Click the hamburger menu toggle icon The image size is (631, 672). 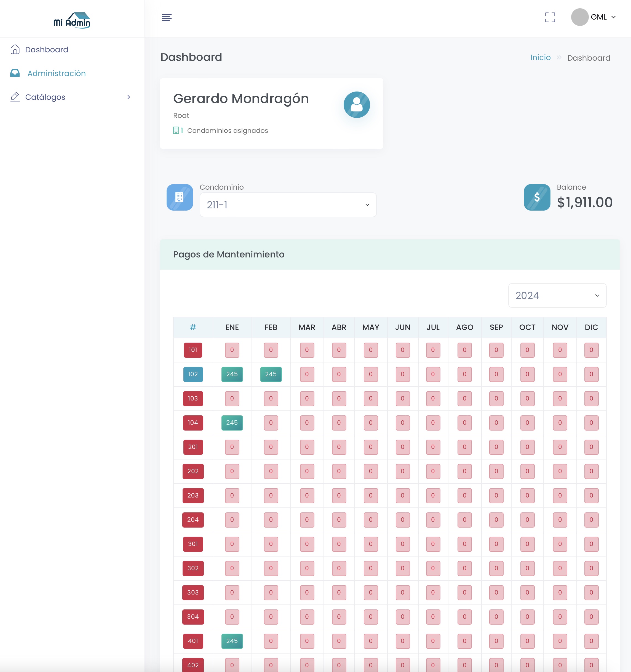(167, 17)
